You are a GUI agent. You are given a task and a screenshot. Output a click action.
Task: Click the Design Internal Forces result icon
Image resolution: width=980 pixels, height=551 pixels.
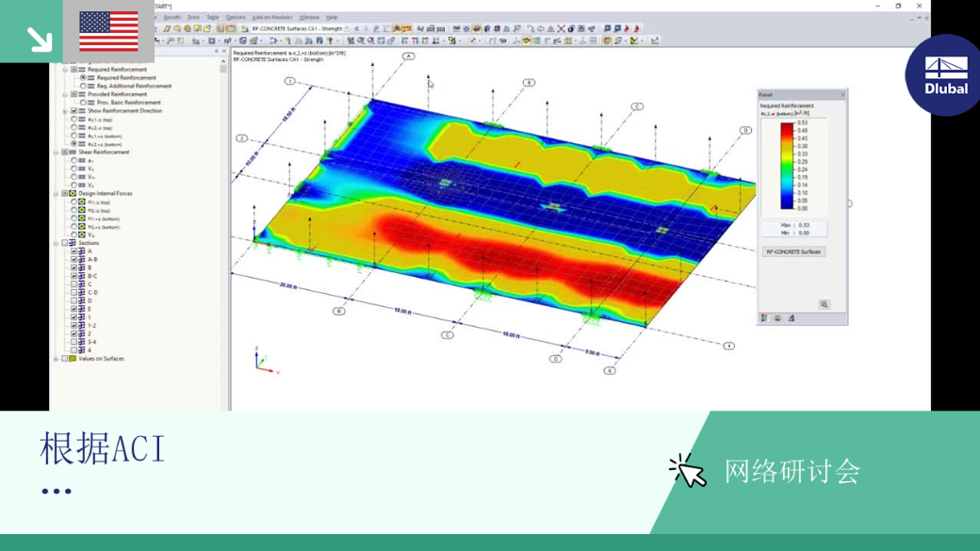tap(73, 194)
